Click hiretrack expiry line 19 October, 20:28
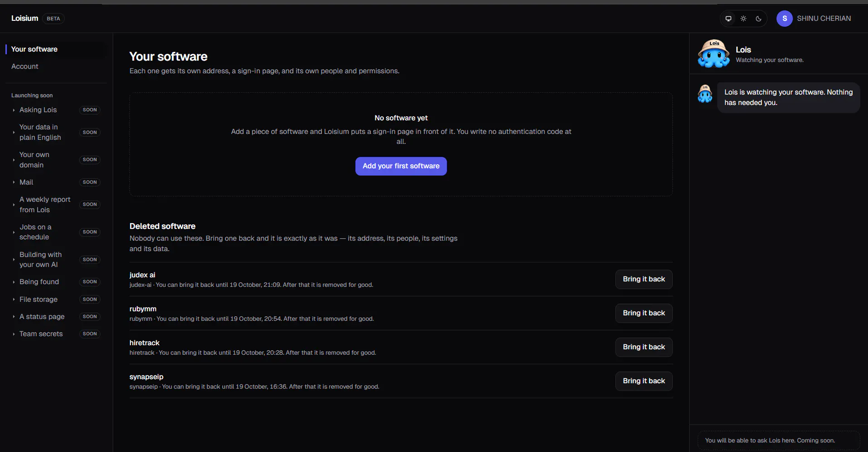The height and width of the screenshot is (452, 868). click(253, 353)
